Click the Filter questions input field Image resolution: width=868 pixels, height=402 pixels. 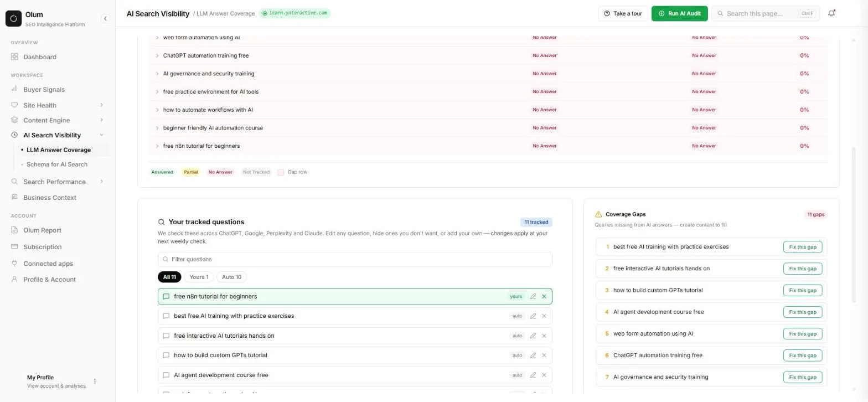coord(355,259)
